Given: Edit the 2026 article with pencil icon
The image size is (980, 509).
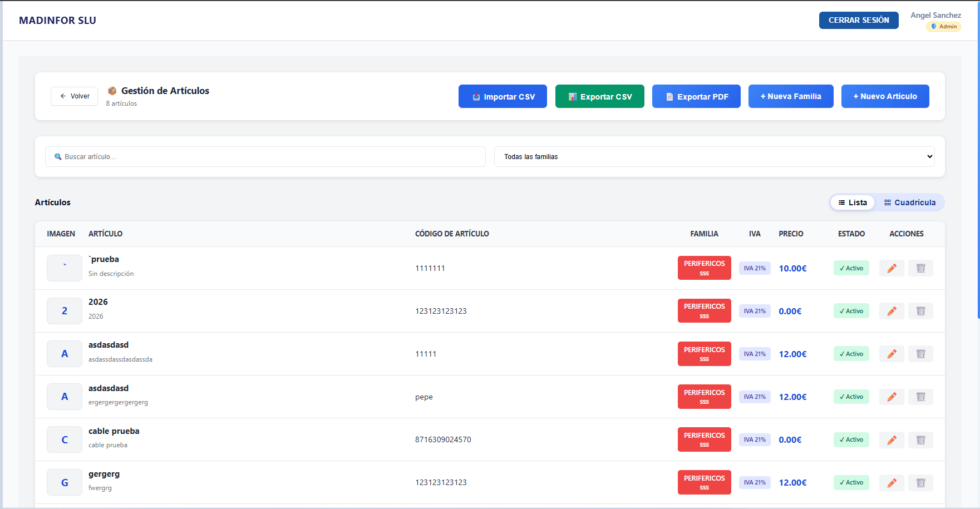Looking at the screenshot, I should [x=892, y=311].
